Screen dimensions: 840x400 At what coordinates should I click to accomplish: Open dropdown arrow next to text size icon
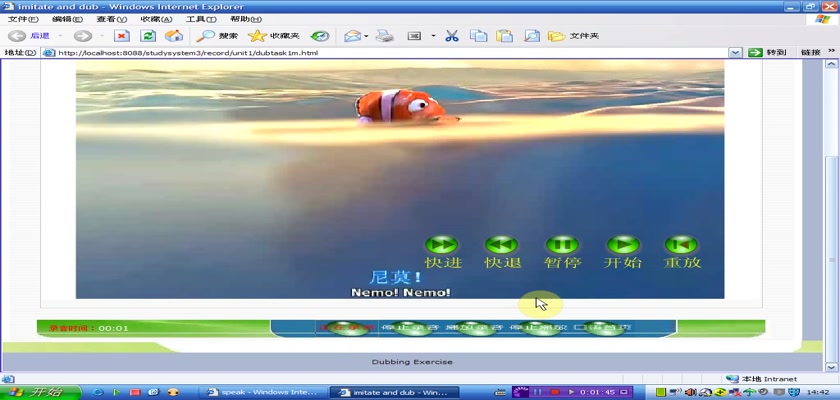433,36
